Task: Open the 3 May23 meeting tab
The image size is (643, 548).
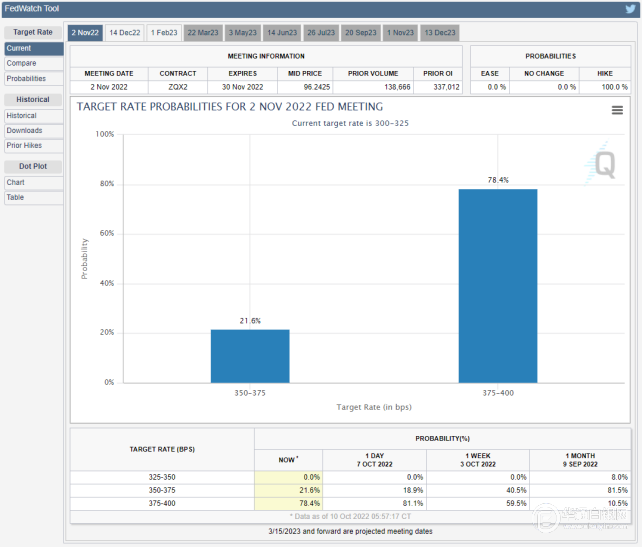Action: pos(242,33)
